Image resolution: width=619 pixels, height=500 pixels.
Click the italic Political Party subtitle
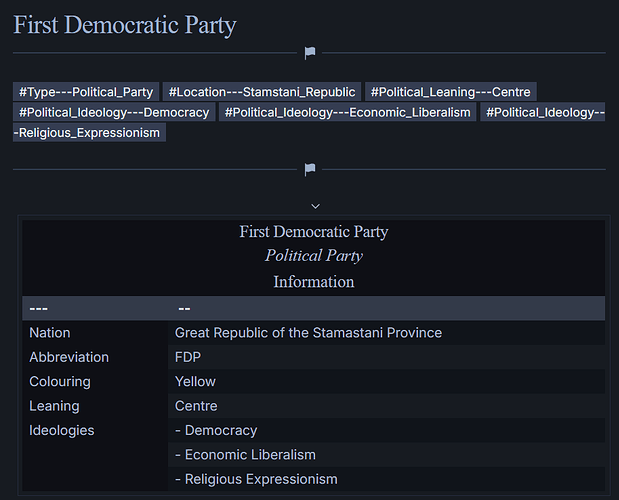(x=314, y=256)
